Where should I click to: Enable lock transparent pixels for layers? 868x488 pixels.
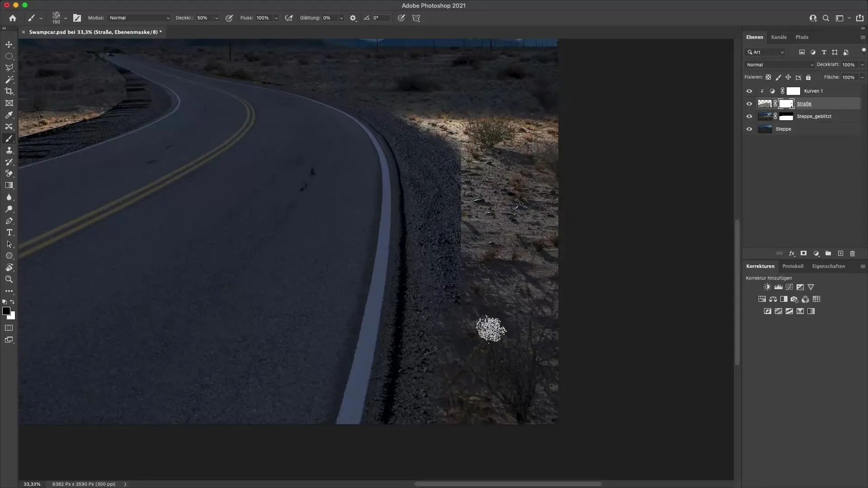pyautogui.click(x=769, y=77)
